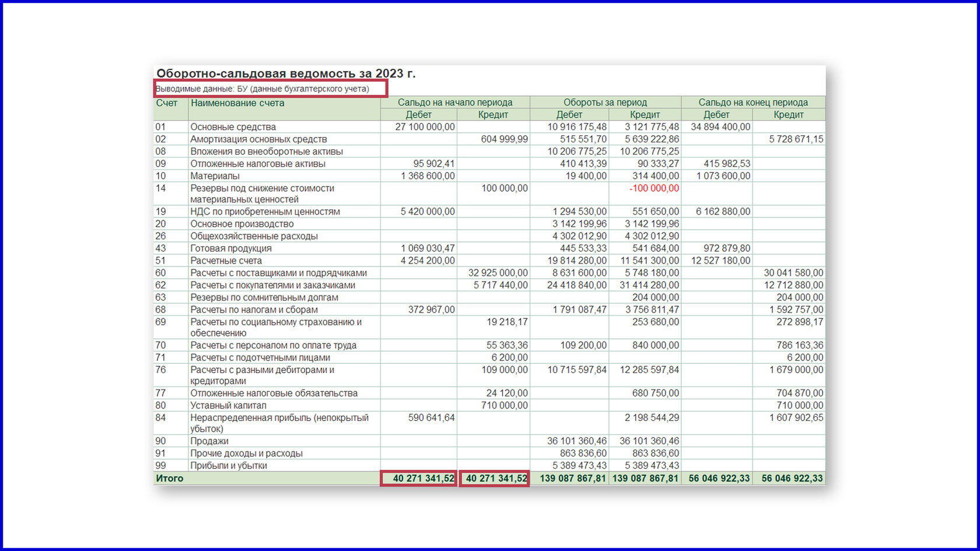Select "Резервы по сомнительным долгам" row
The width and height of the screenshot is (980, 551).
tap(489, 297)
